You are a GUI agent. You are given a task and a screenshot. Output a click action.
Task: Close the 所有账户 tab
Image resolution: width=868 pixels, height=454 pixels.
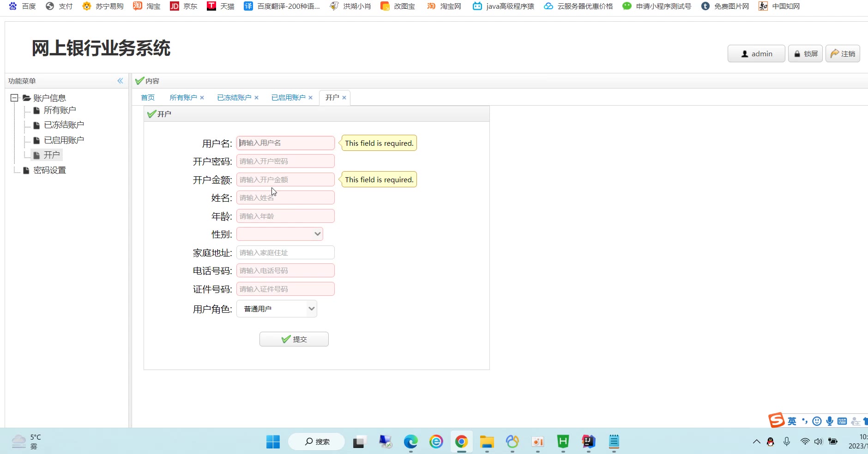(x=202, y=98)
